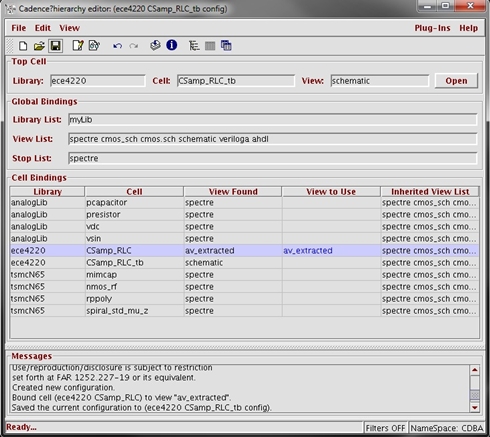Click analogLib library cell in vdc row
The width and height of the screenshot is (490, 437).
(x=47, y=227)
